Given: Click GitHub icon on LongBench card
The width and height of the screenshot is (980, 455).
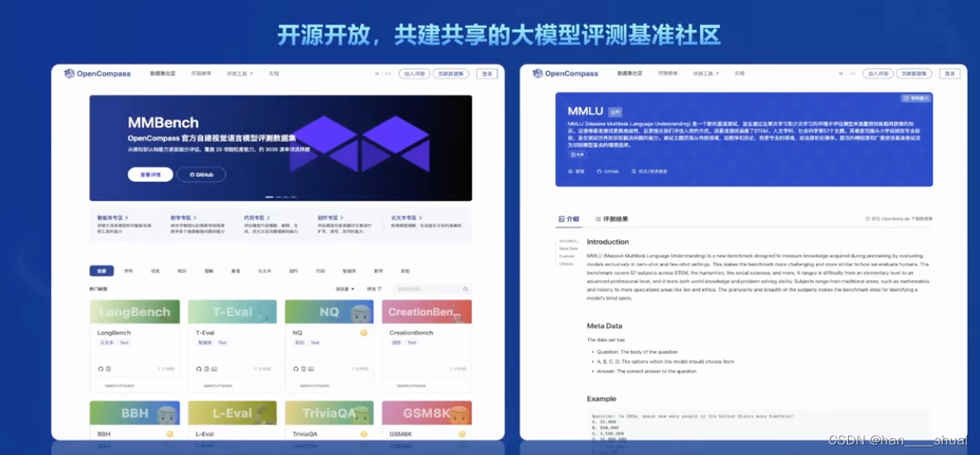Looking at the screenshot, I should pyautogui.click(x=101, y=369).
